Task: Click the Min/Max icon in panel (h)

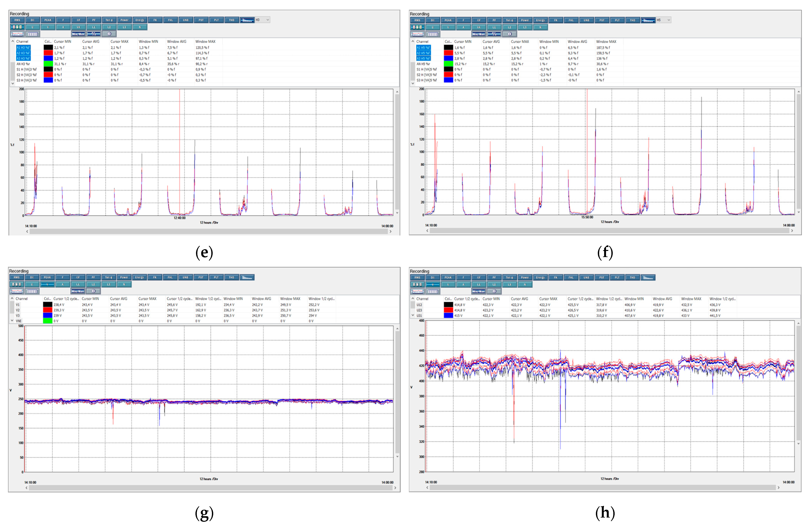Action: (x=478, y=291)
